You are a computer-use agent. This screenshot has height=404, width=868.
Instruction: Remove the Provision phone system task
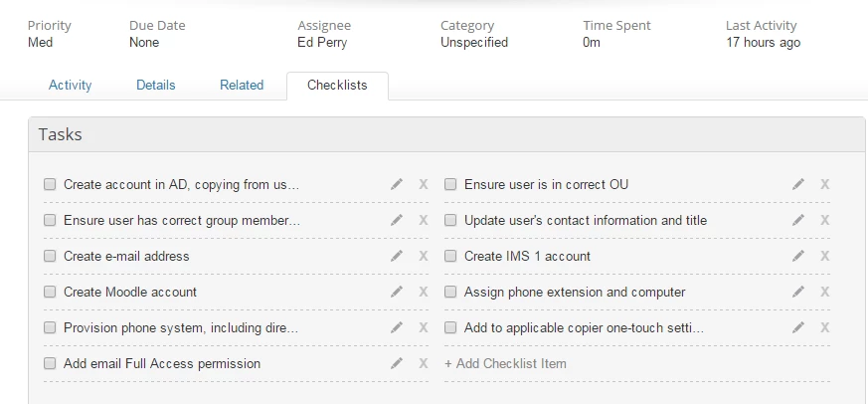click(x=424, y=327)
